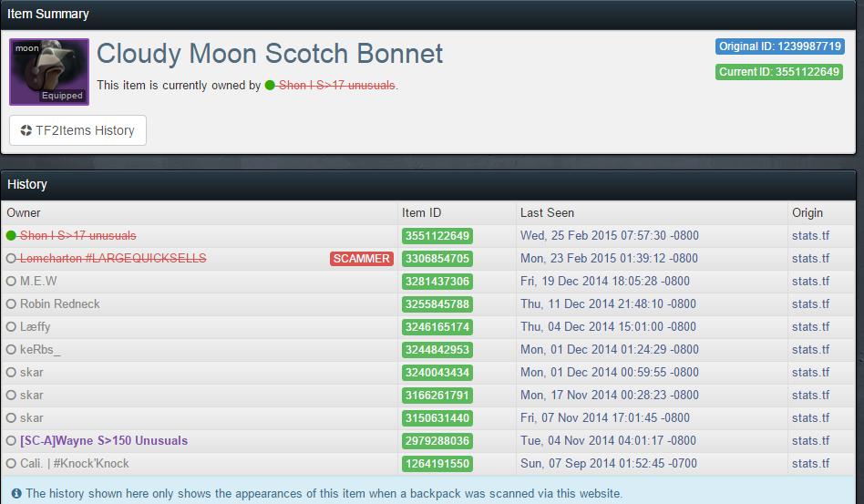Image resolution: width=864 pixels, height=504 pixels.
Task: Click the Current ID 3551122649 badge
Action: pos(779,72)
